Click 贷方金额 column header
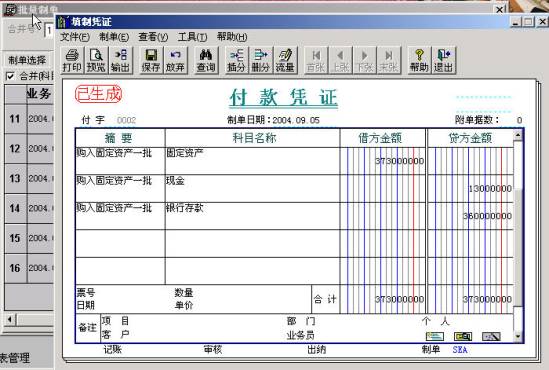Viewport: 549px width, 370px height. coord(470,138)
